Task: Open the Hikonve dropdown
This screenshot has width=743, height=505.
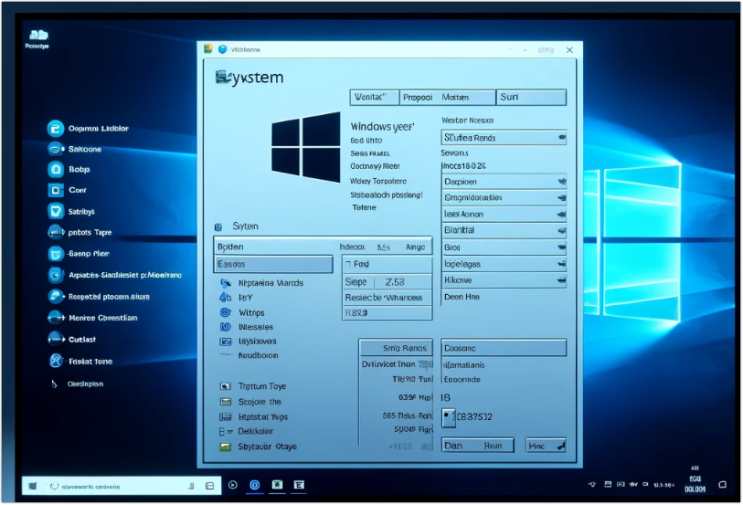Action: (x=504, y=280)
